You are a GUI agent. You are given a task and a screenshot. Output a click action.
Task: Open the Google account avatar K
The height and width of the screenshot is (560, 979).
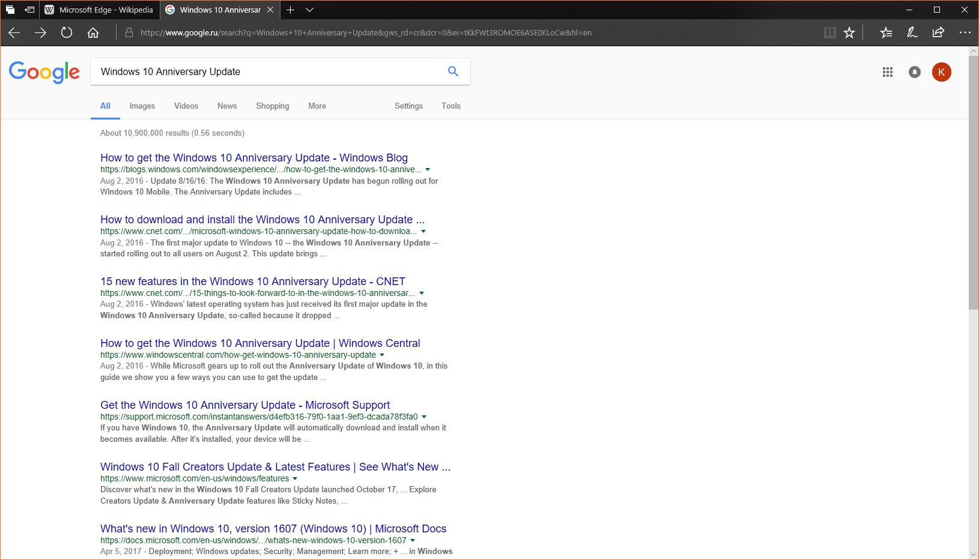click(942, 72)
